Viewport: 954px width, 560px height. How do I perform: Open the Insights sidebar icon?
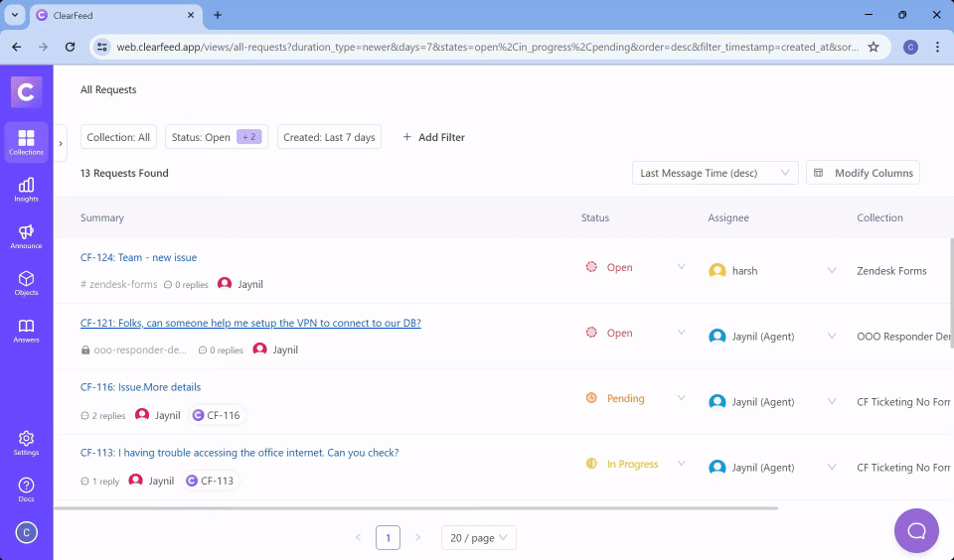26,189
